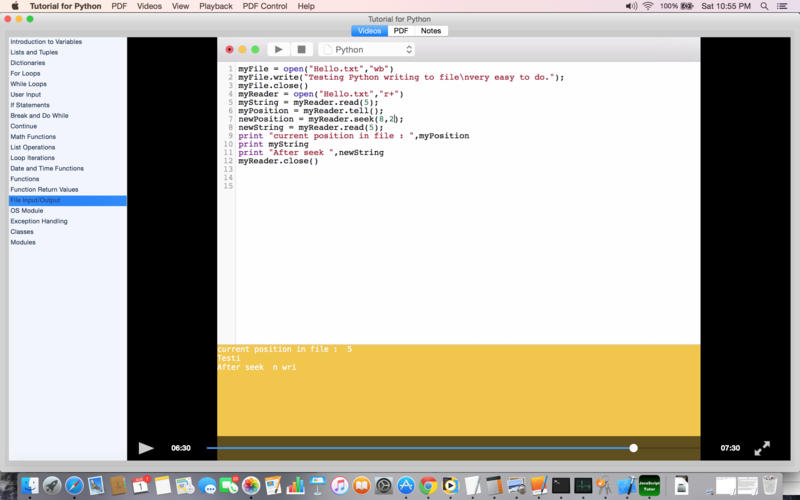Open Numbers chart icon in dock
This screenshot has width=800, height=500.
pos(295,485)
